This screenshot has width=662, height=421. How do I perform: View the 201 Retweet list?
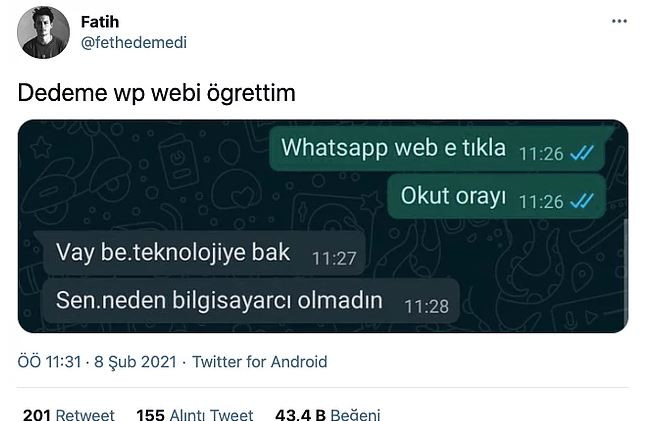click(x=68, y=415)
